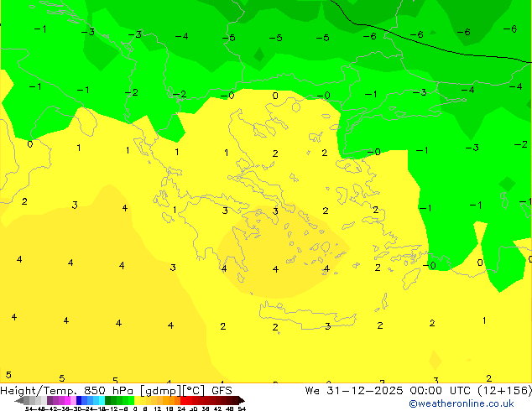This screenshot has width=532, height=411.
Task: Click the cyan swatch in the color scale
Action: point(102,400)
